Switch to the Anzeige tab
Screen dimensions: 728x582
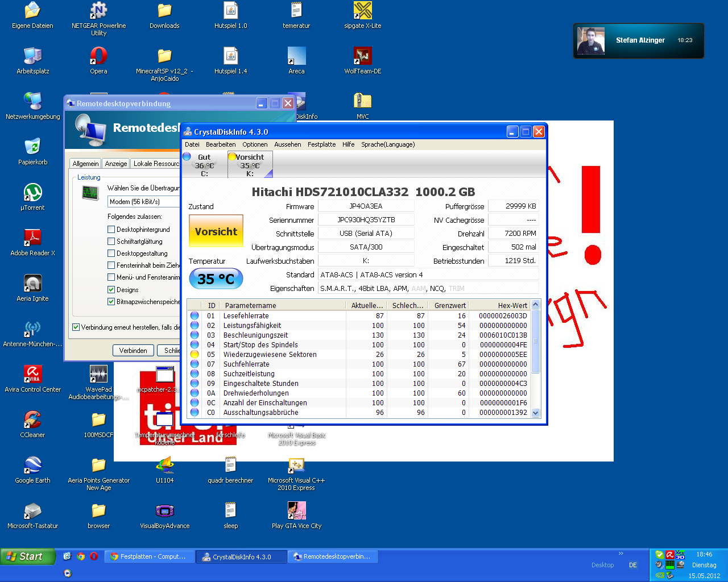coord(116,164)
